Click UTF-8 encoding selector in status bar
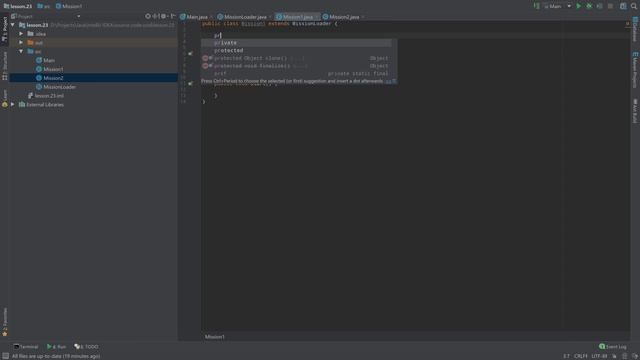The width and height of the screenshot is (640, 360). (x=599, y=356)
